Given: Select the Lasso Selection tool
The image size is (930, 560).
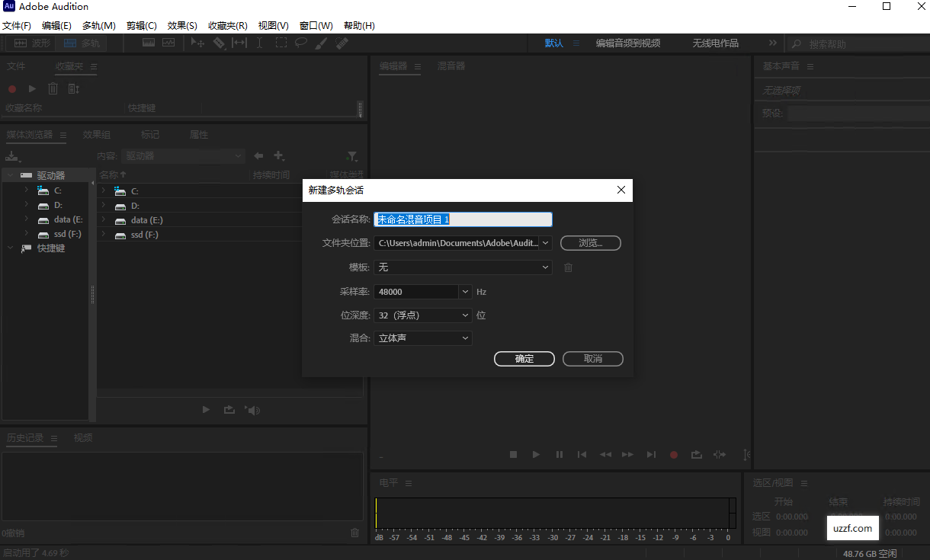Looking at the screenshot, I should [300, 43].
